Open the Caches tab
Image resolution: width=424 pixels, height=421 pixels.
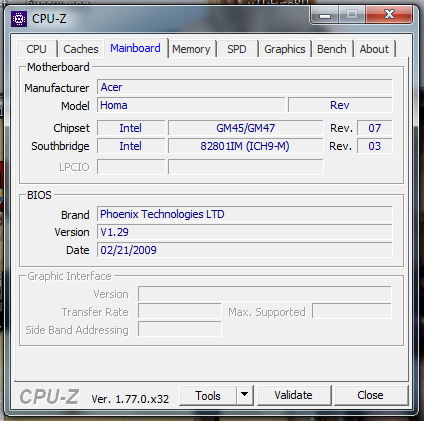click(x=81, y=49)
